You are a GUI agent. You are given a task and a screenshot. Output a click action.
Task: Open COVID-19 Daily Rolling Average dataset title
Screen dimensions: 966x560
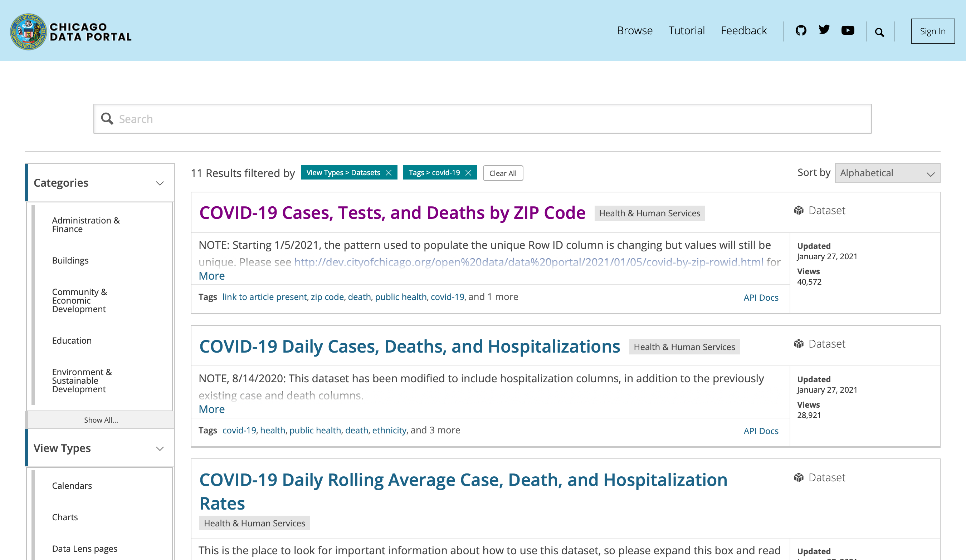coord(463,491)
